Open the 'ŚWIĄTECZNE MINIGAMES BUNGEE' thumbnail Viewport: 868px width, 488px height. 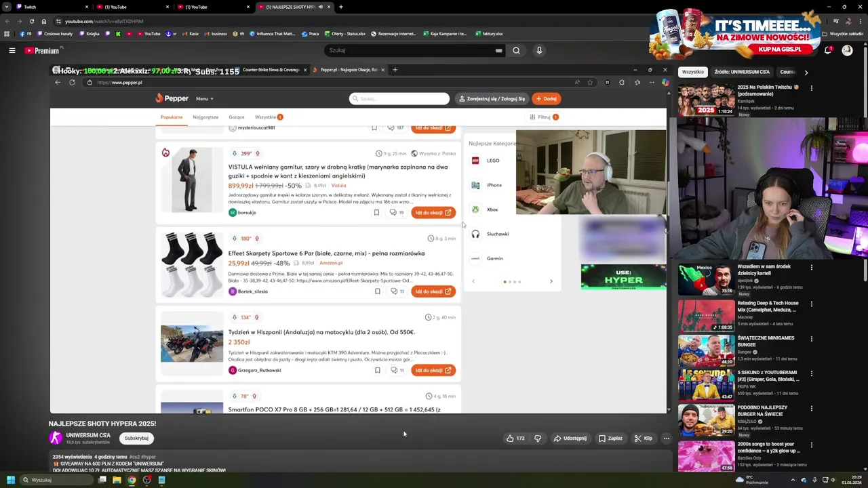tap(706, 350)
